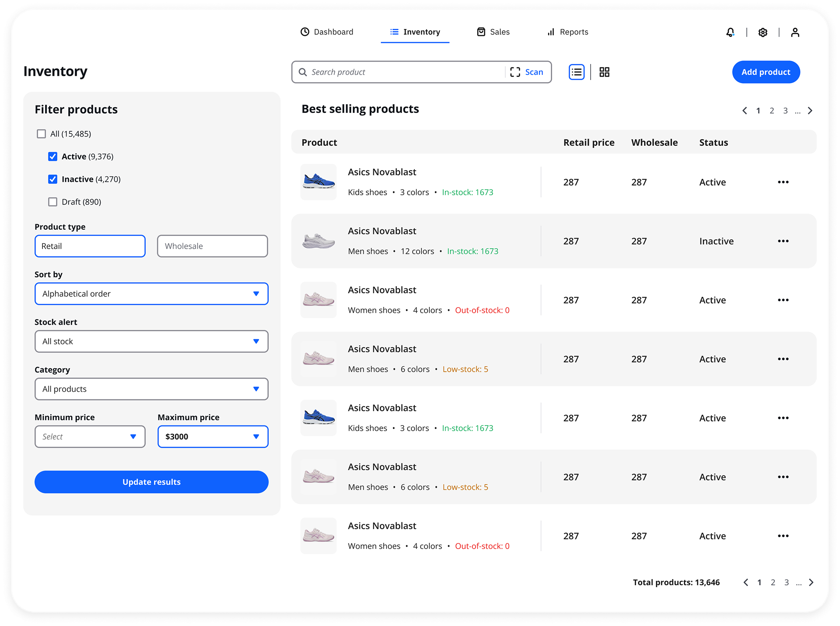Screen dimensions: 840x626
Task: Open the Dashboard tab
Action: tap(327, 32)
